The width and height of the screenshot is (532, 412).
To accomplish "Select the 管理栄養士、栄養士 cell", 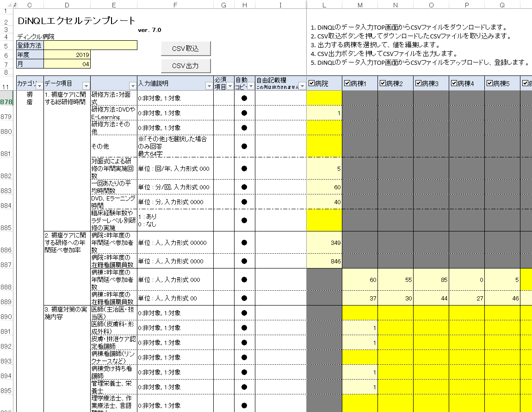I will coord(114,387).
